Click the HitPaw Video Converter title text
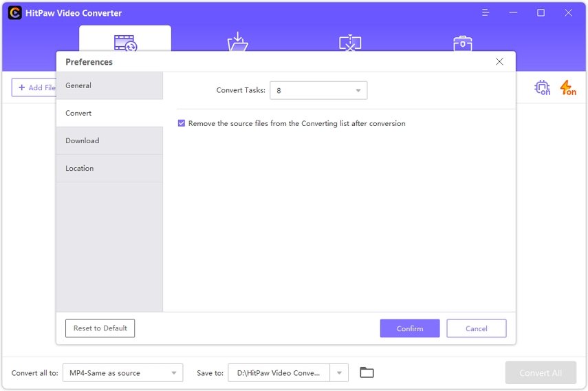This screenshot has height=391, width=588. click(x=74, y=13)
